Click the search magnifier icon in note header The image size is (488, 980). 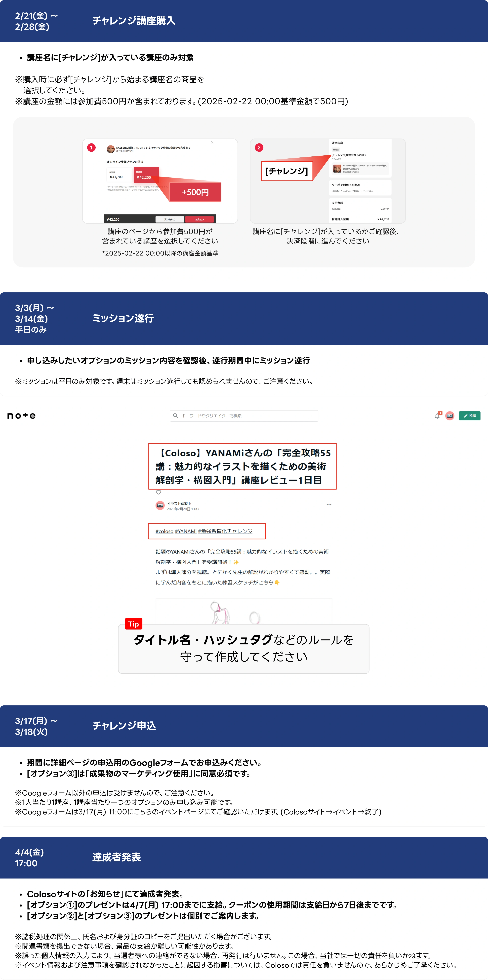(175, 416)
